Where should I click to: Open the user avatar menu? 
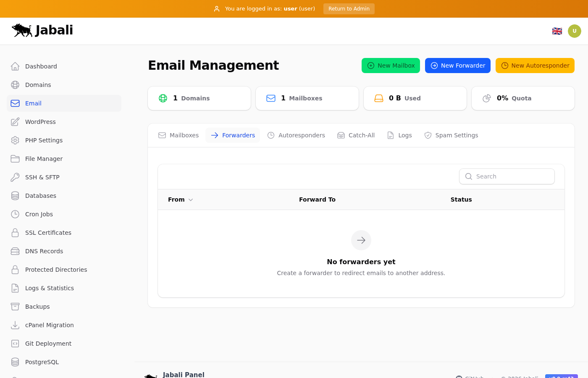[574, 31]
